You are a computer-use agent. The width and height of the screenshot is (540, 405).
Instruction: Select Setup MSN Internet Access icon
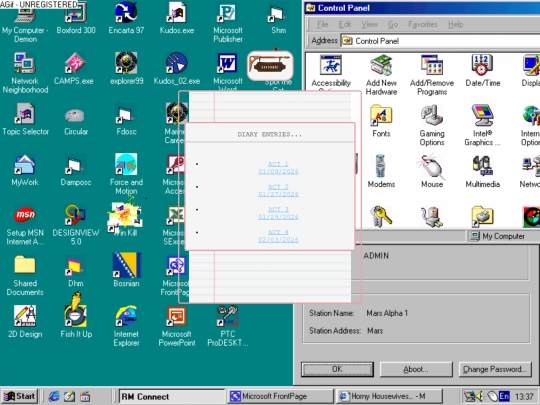coord(25,225)
